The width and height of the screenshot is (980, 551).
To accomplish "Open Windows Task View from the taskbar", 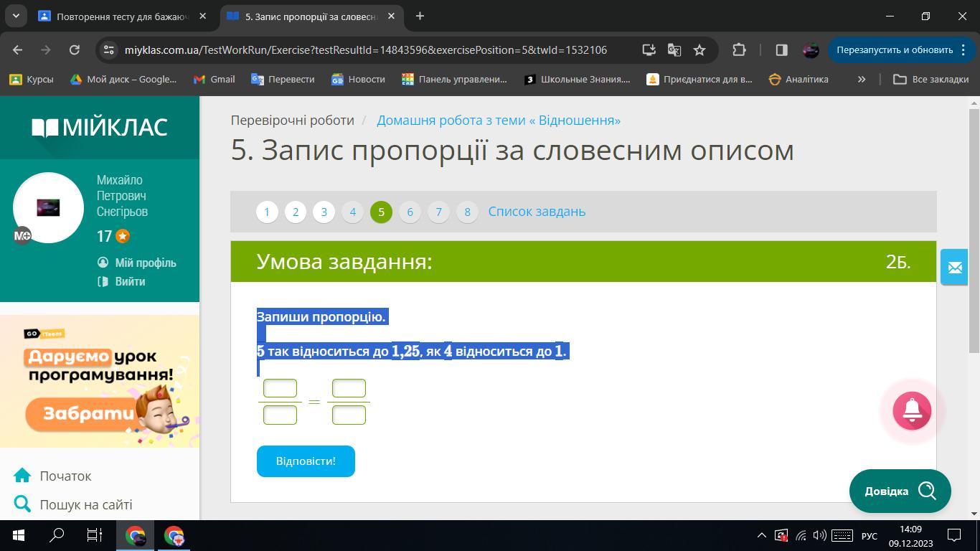I will [95, 535].
